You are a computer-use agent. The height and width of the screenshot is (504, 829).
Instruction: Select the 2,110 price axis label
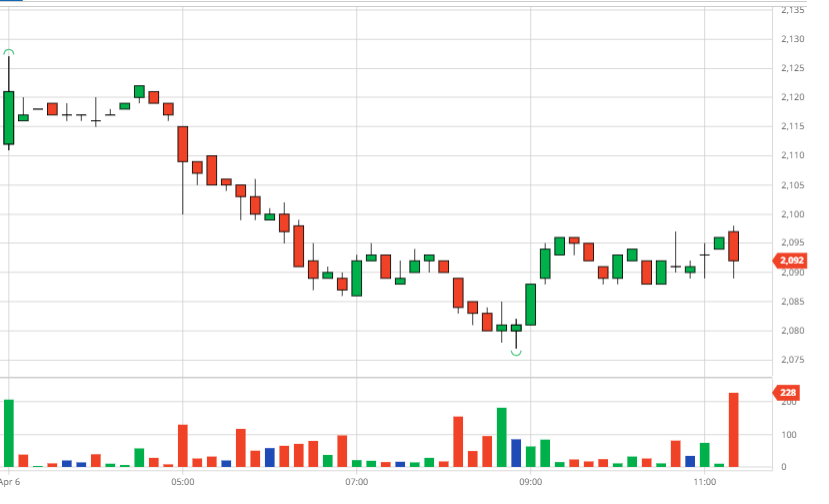[793, 155]
